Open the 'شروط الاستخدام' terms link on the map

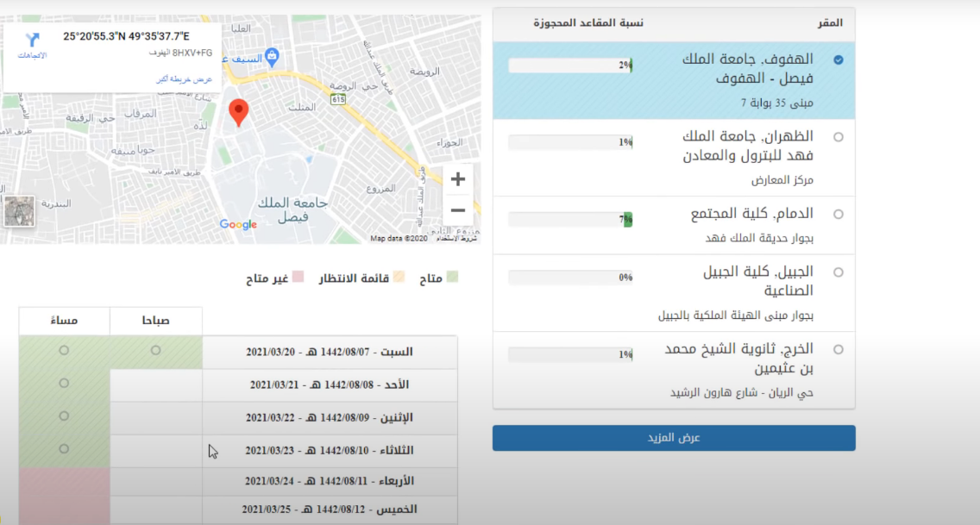click(456, 239)
